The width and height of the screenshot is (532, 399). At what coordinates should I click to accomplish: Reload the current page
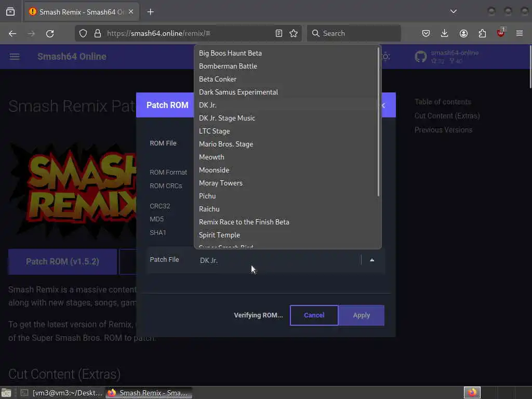(50, 33)
